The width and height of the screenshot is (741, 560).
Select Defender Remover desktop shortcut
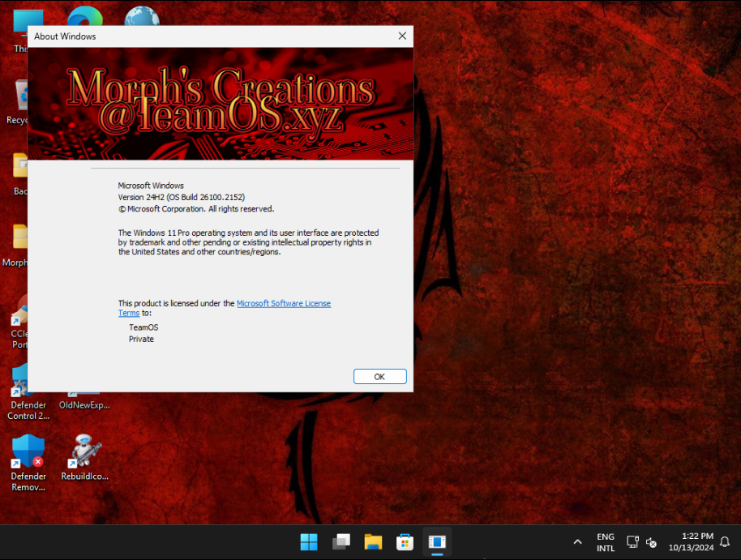(28, 463)
